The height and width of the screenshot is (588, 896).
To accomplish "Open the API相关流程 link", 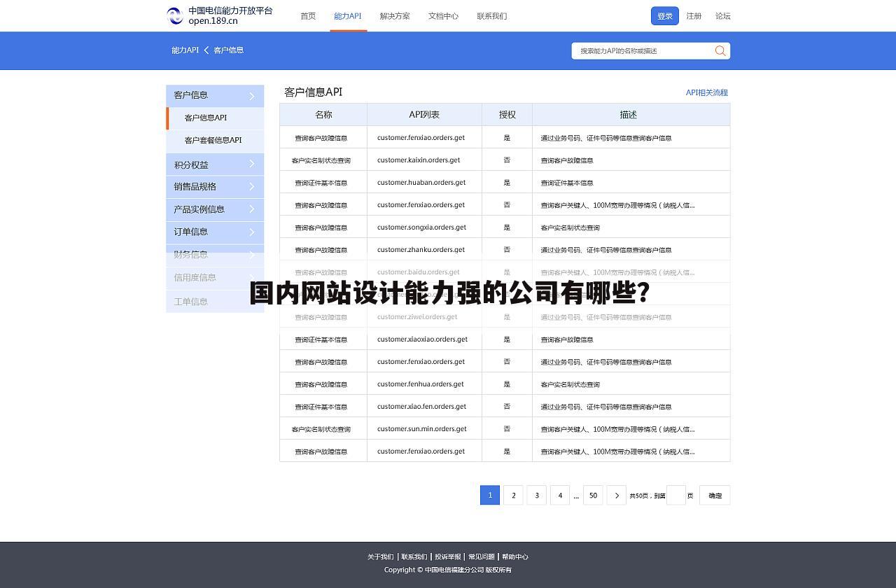I will point(707,92).
